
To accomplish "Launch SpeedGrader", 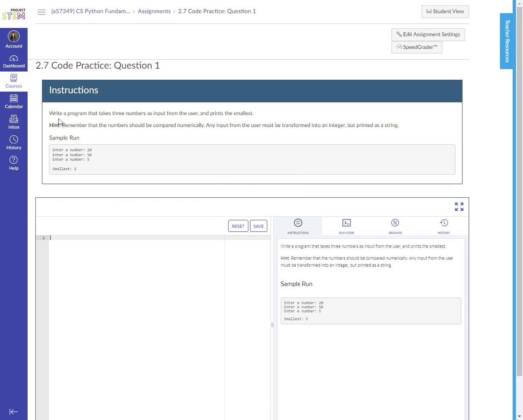I will pos(417,47).
